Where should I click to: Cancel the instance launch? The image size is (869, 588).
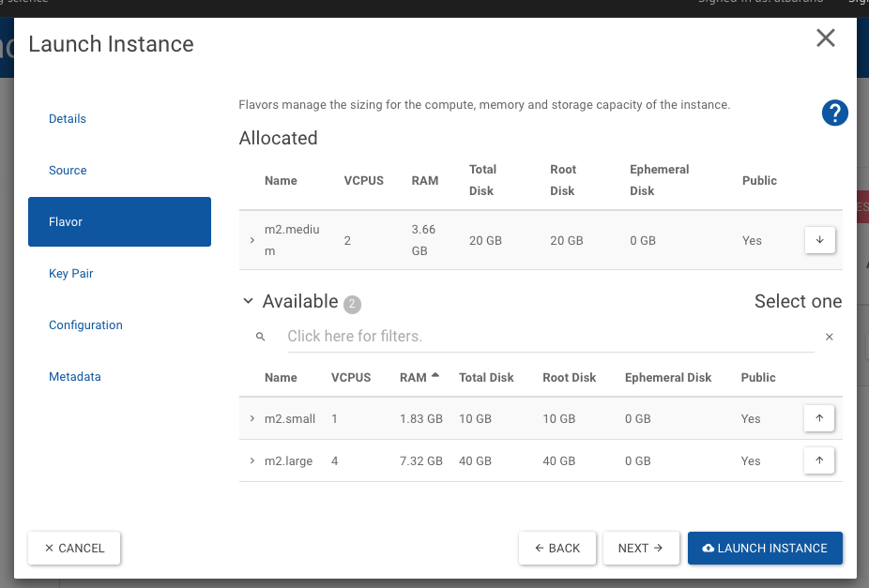coord(74,548)
